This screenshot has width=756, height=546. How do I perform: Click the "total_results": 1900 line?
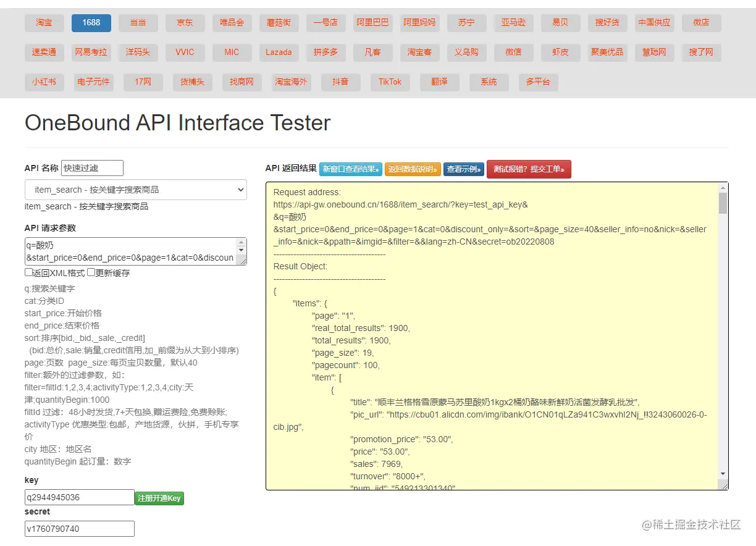tap(351, 340)
